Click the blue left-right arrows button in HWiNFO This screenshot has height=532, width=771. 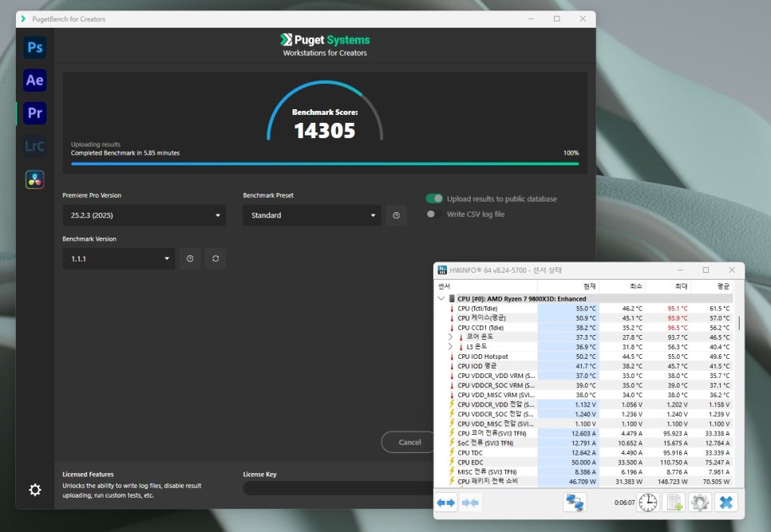pyautogui.click(x=446, y=502)
